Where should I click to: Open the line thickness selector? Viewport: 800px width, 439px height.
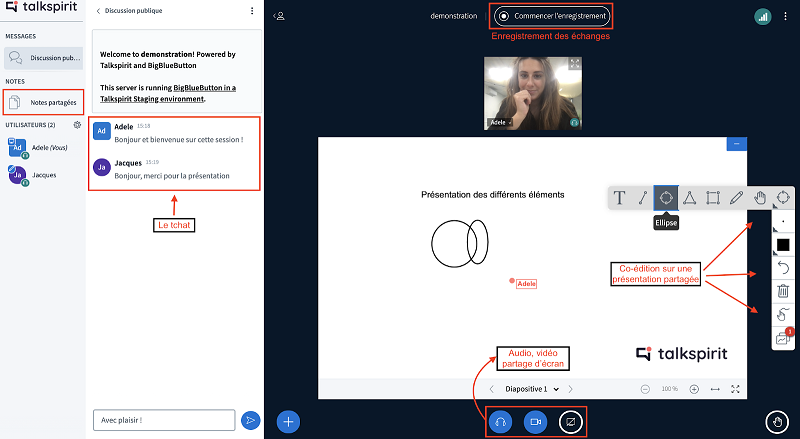tap(783, 222)
